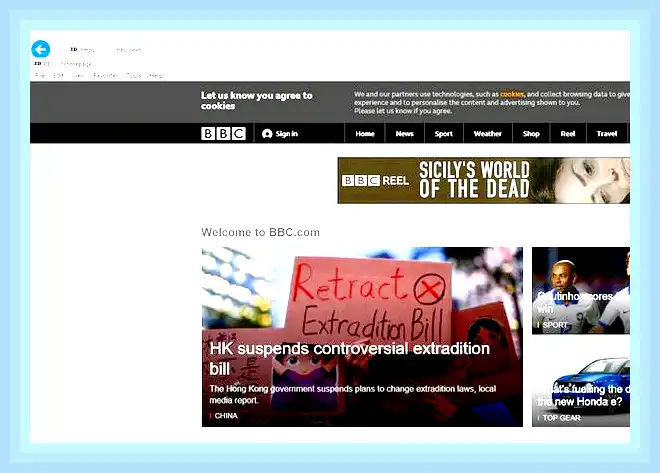Open the Shop section
The width and height of the screenshot is (660, 473).
(531, 133)
